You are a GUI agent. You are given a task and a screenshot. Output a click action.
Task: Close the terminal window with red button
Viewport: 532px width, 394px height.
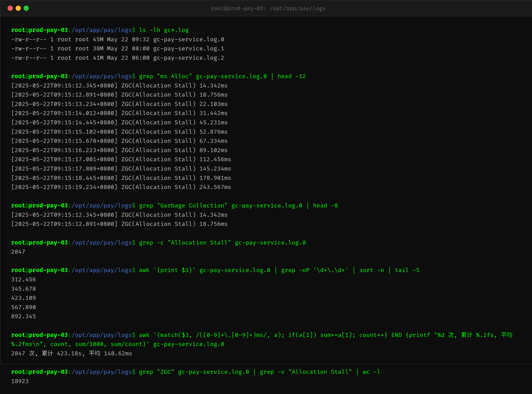click(x=10, y=8)
